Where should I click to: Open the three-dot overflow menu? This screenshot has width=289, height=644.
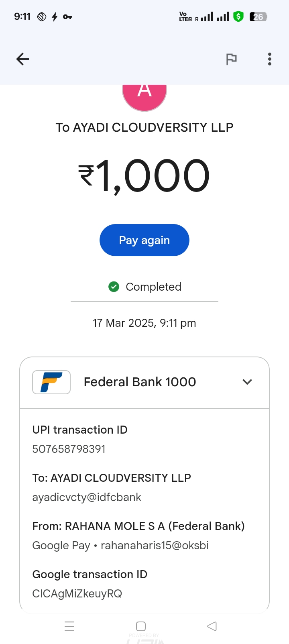tap(270, 59)
